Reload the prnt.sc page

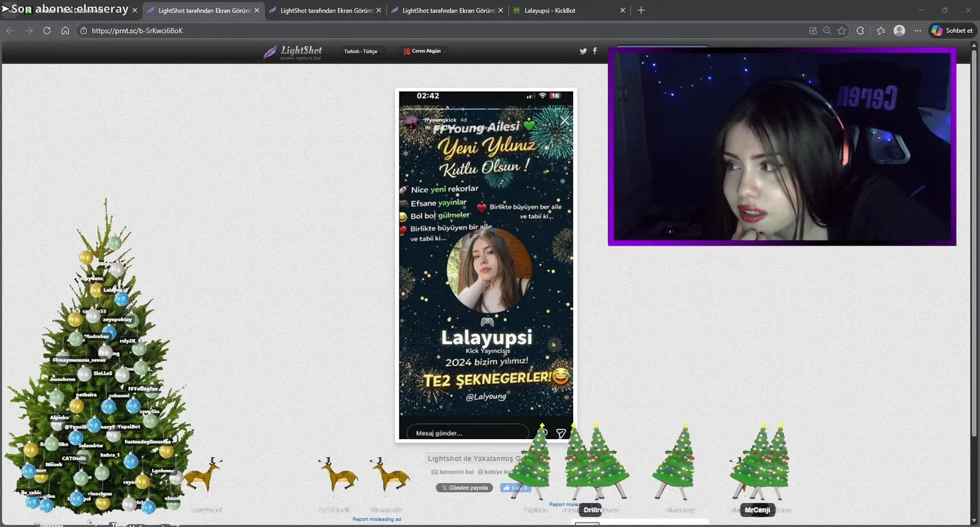point(47,31)
